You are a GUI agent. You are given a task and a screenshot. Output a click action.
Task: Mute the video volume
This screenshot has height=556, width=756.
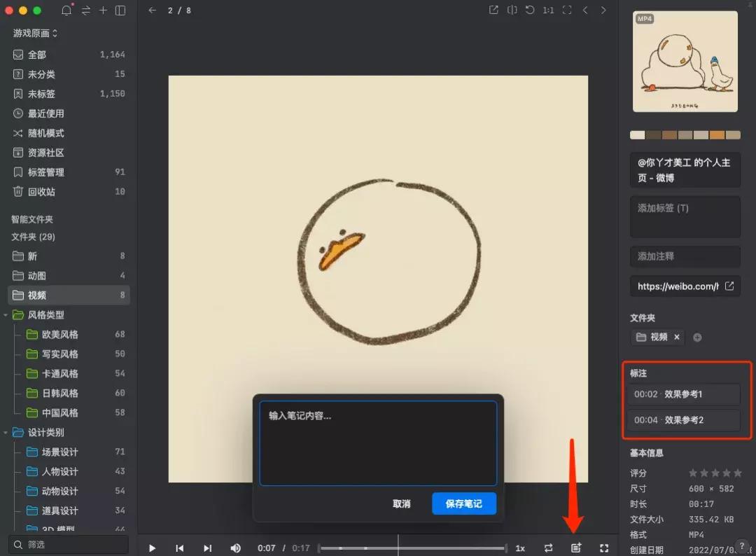[x=236, y=548]
